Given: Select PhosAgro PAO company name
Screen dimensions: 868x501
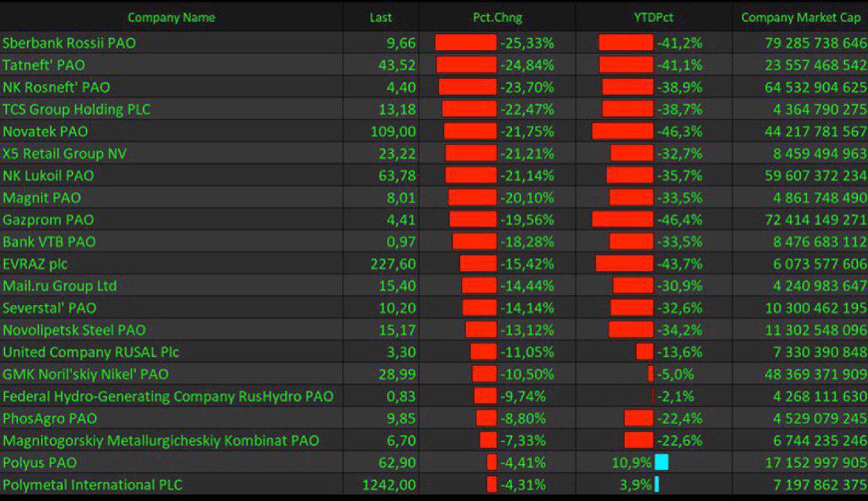Looking at the screenshot, I should click(x=50, y=418).
